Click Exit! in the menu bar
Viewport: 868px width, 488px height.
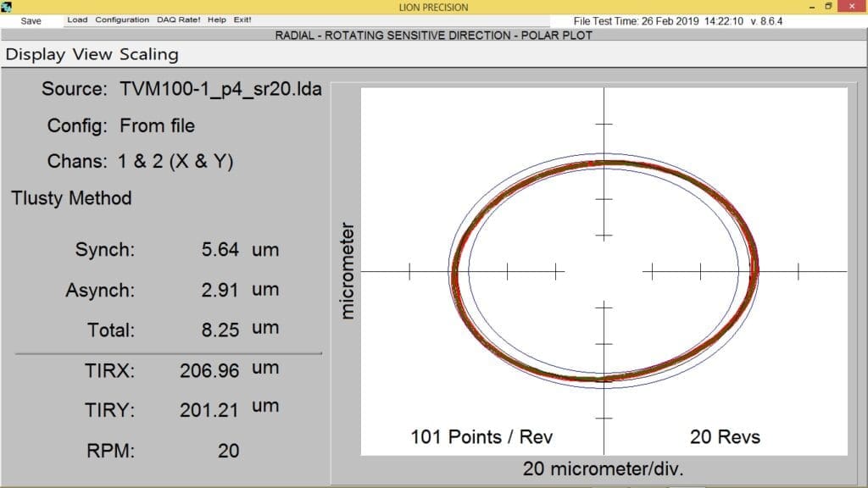click(x=242, y=20)
